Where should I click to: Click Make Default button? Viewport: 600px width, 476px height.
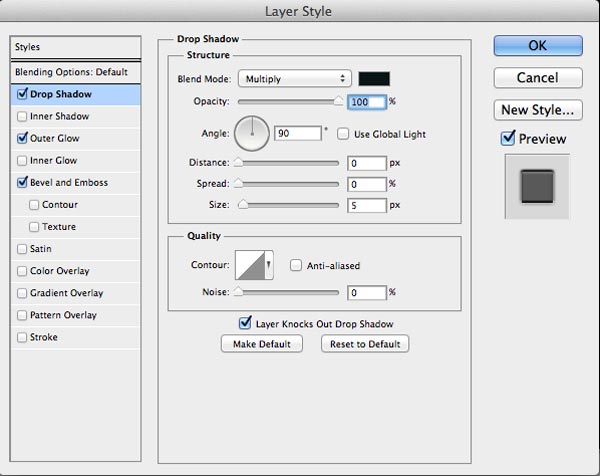click(x=261, y=343)
